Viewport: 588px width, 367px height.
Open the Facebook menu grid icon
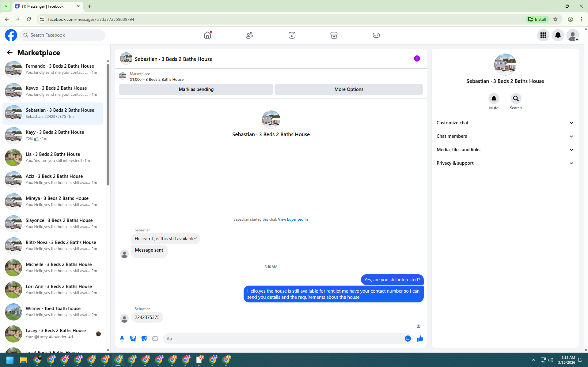click(x=543, y=35)
